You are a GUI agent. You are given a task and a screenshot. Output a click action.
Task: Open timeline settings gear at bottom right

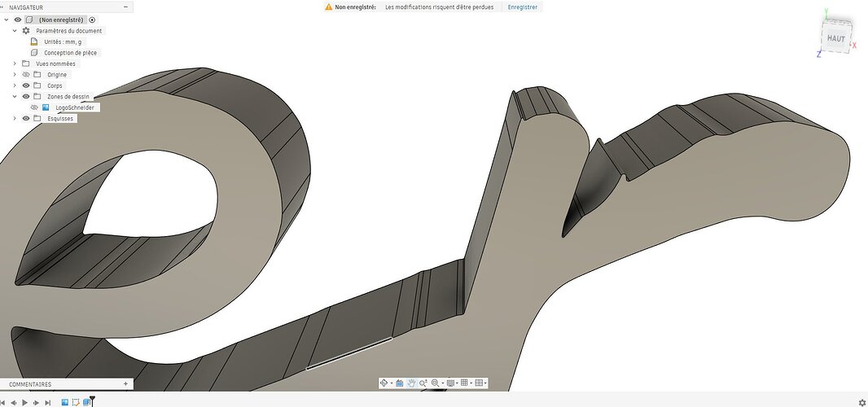coord(862,403)
